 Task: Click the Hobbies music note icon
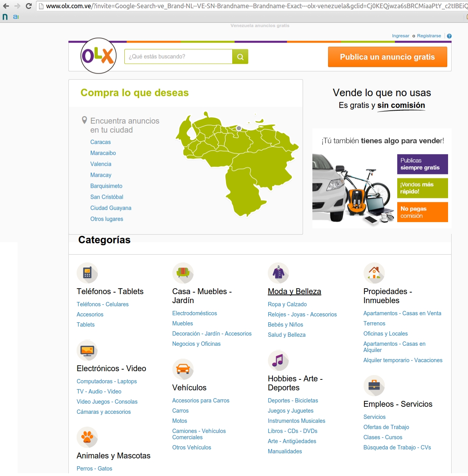click(x=278, y=360)
